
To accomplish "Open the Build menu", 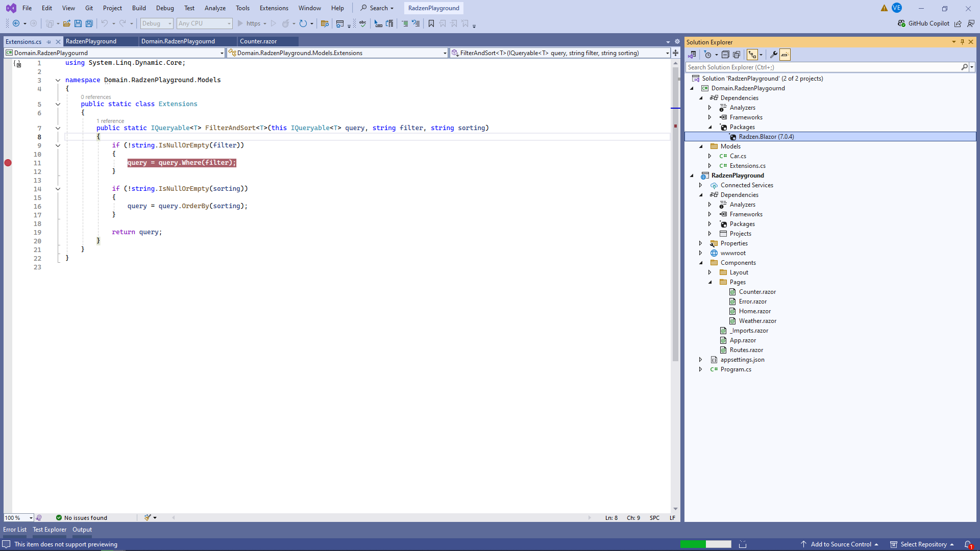I will [139, 8].
